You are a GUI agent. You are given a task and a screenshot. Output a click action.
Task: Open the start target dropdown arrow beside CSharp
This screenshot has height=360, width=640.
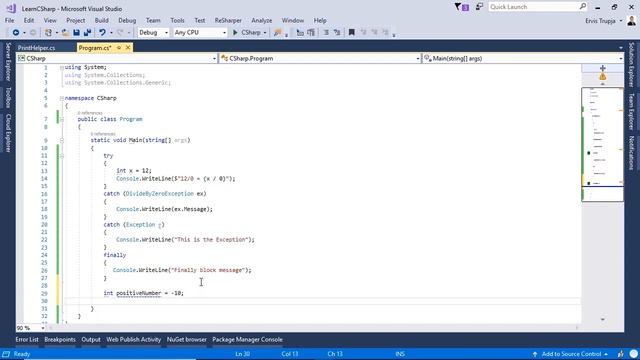(264, 32)
